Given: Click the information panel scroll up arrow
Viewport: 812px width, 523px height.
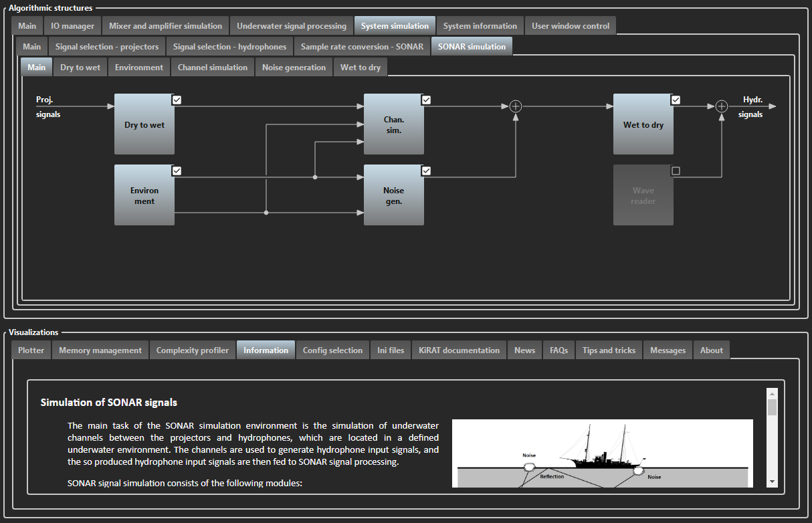Looking at the screenshot, I should (x=772, y=393).
